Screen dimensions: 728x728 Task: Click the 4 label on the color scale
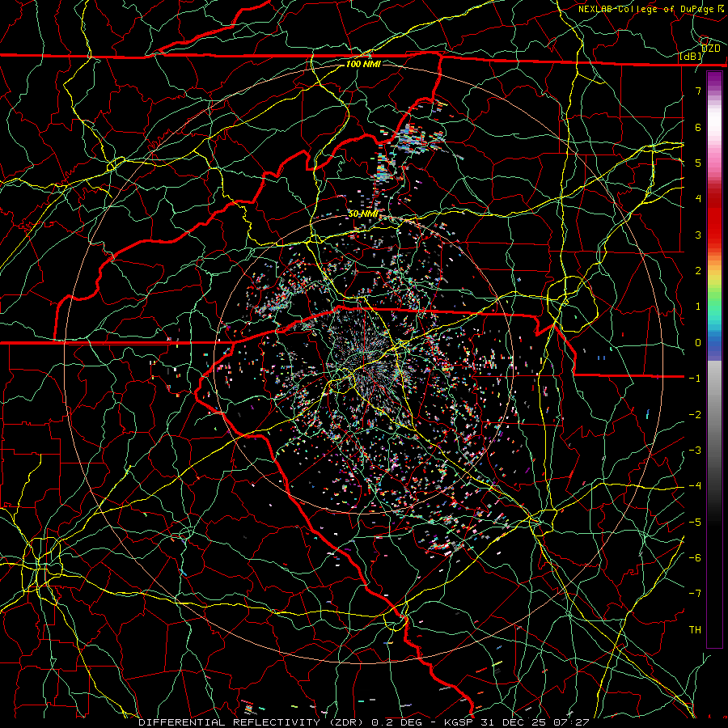click(x=698, y=199)
